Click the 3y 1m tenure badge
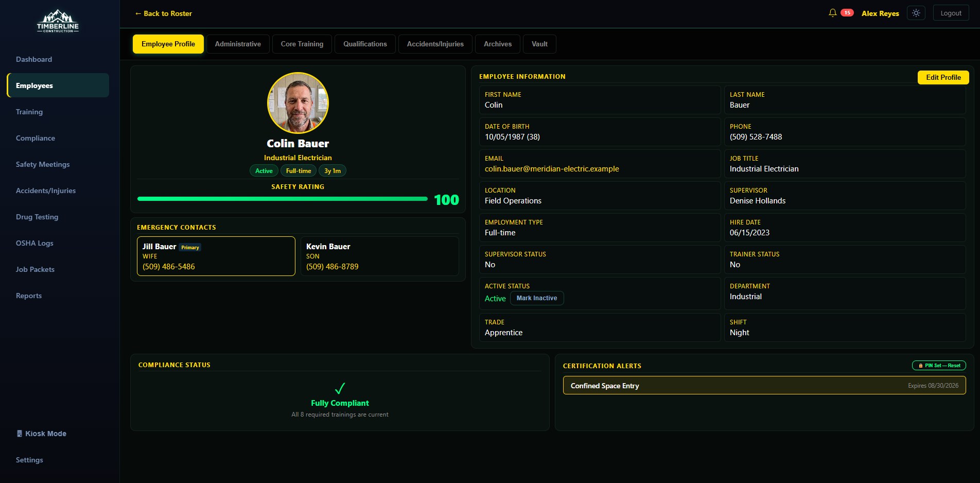This screenshot has height=483, width=980. [332, 171]
